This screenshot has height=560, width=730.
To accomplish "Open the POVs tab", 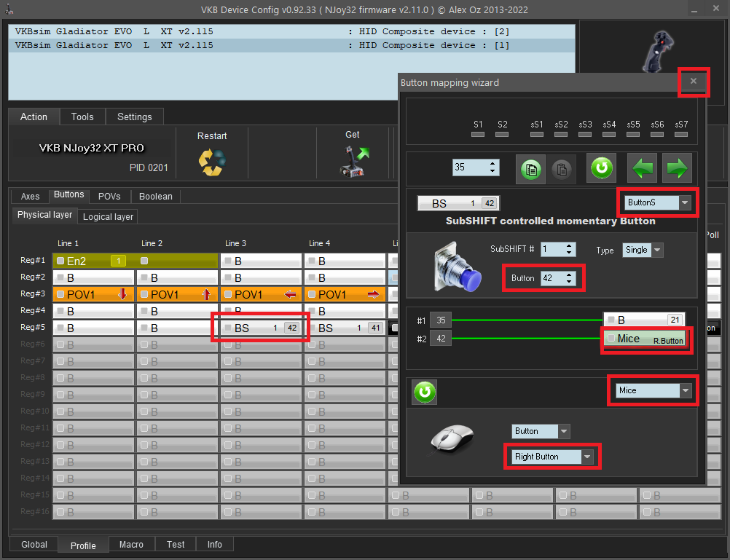I will (109, 197).
